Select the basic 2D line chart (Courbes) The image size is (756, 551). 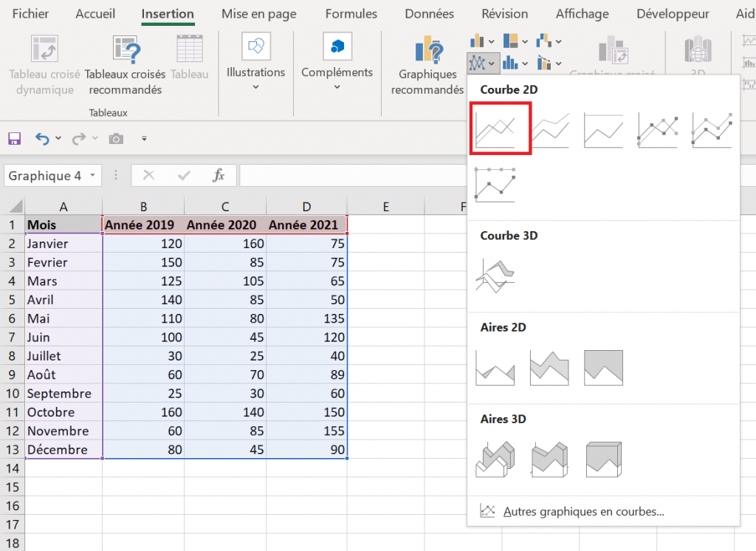[x=500, y=129]
